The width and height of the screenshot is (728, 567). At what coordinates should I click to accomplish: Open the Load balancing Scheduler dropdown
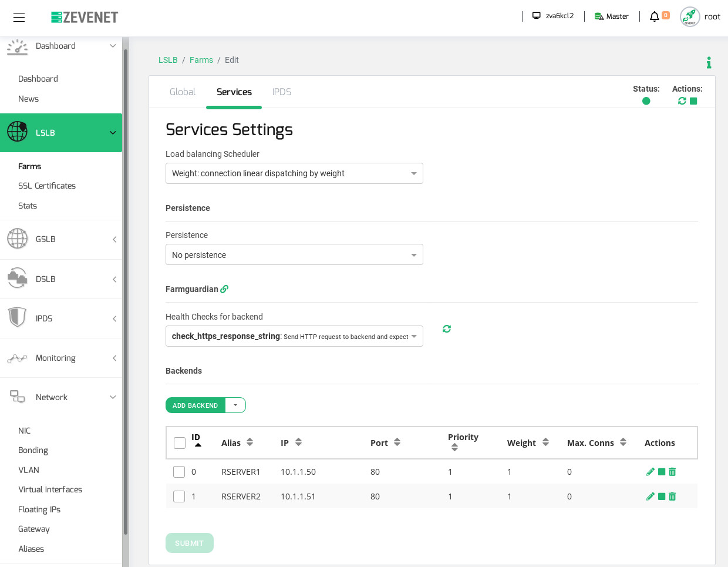tap(294, 173)
